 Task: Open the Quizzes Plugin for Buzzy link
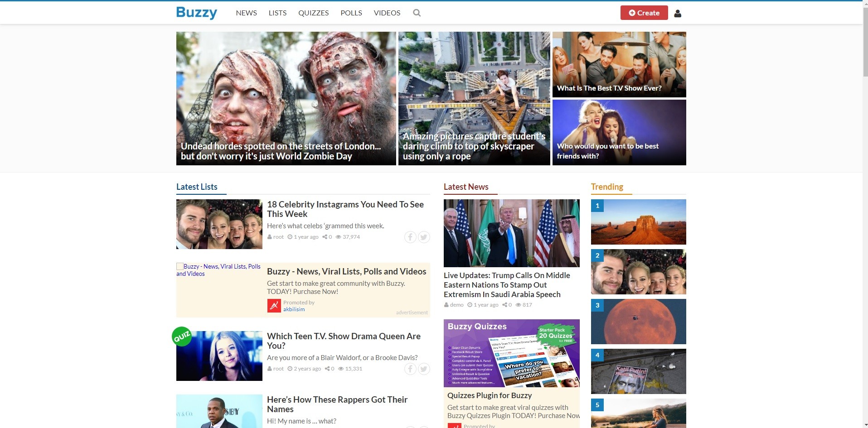[x=490, y=395]
